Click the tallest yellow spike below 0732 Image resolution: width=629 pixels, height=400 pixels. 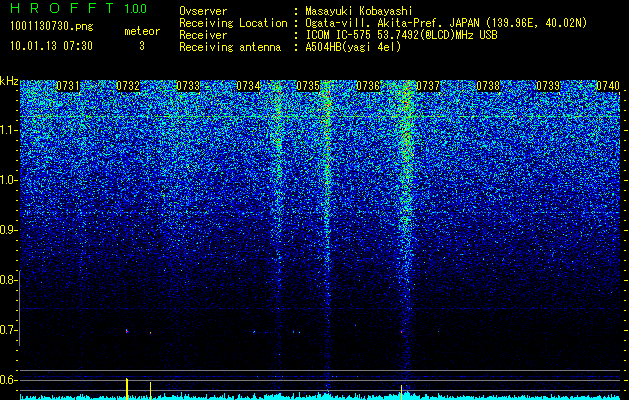127,388
